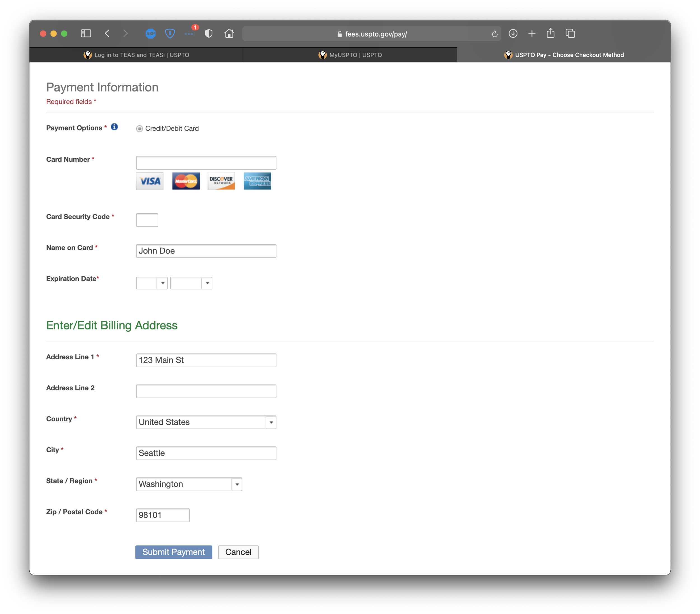
Task: Click the MasterCard logo
Action: click(186, 181)
